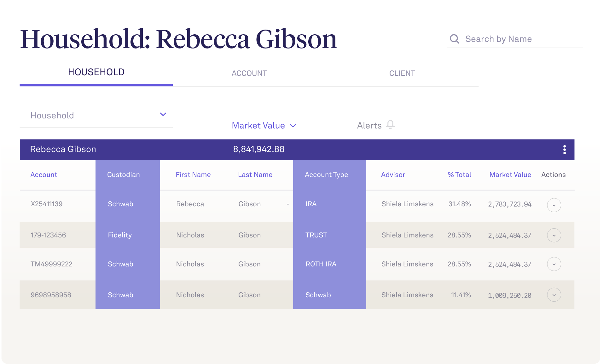
Task: Expand actions for account 9698958958
Action: 554,295
